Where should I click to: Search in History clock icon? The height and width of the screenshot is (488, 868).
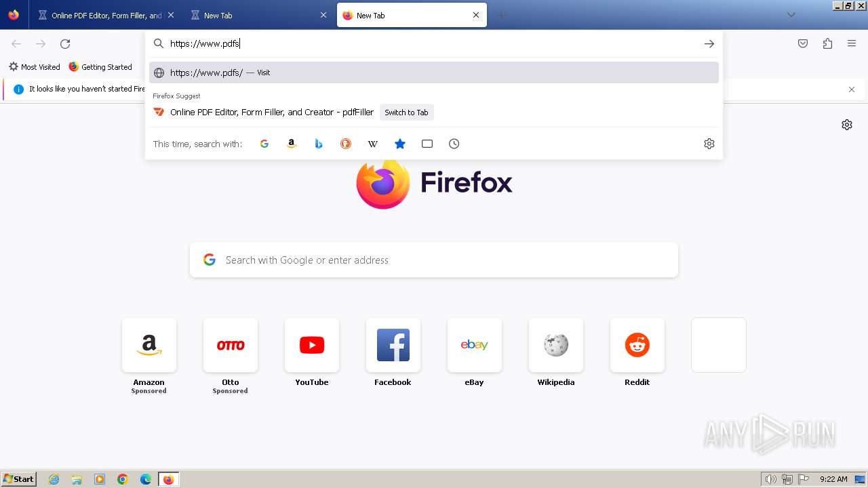454,144
